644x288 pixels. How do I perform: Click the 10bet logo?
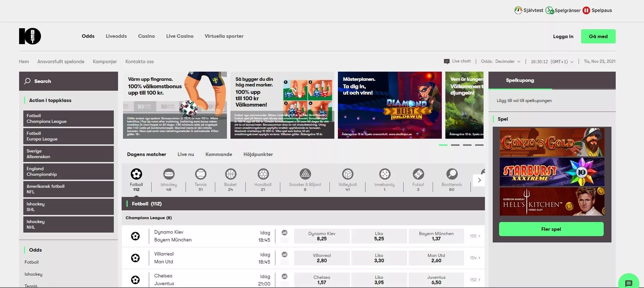pyautogui.click(x=30, y=36)
